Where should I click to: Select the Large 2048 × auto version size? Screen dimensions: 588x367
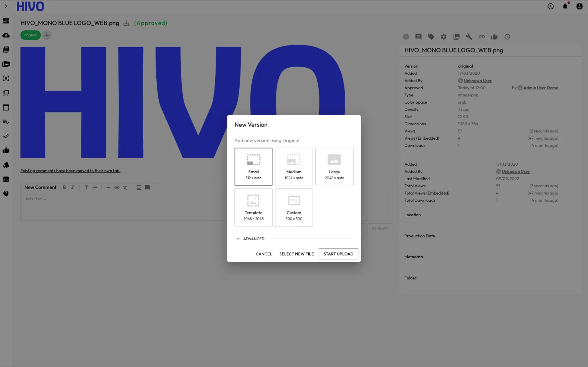point(334,167)
